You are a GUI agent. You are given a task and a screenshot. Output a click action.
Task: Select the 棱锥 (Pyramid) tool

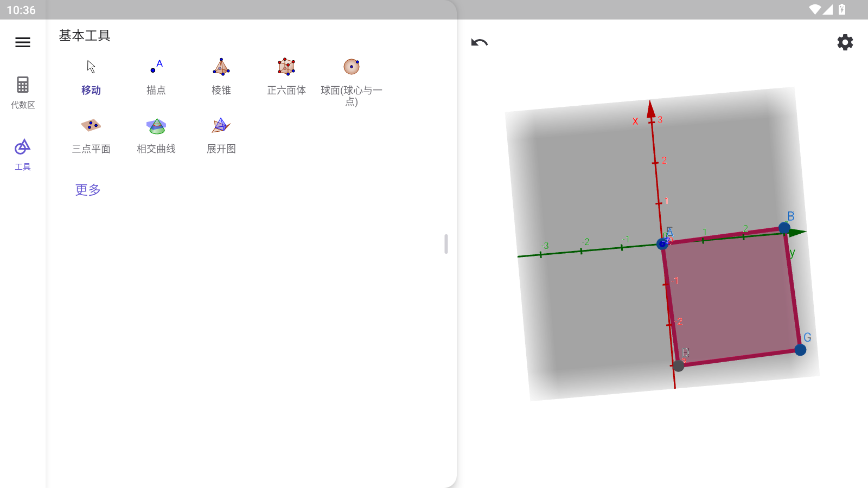(221, 77)
